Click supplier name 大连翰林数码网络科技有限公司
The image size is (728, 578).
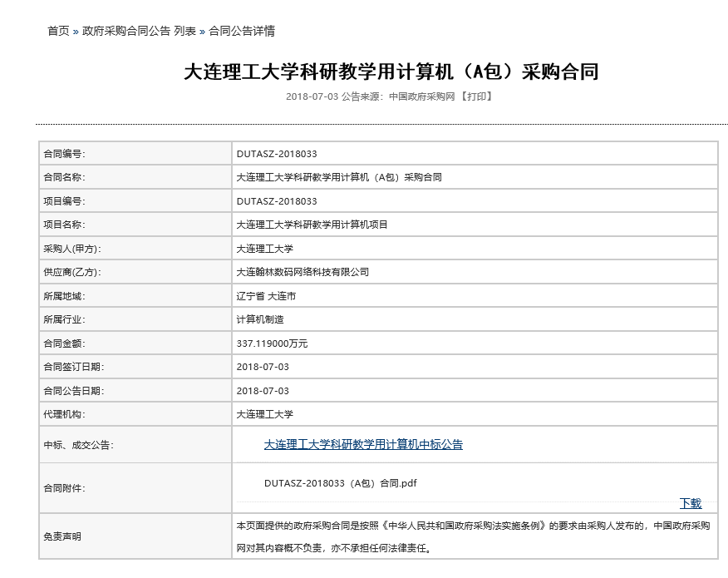303,272
